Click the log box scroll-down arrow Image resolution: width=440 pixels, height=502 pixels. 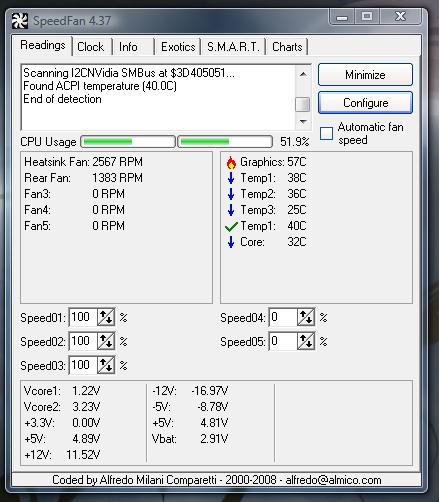coord(303,122)
